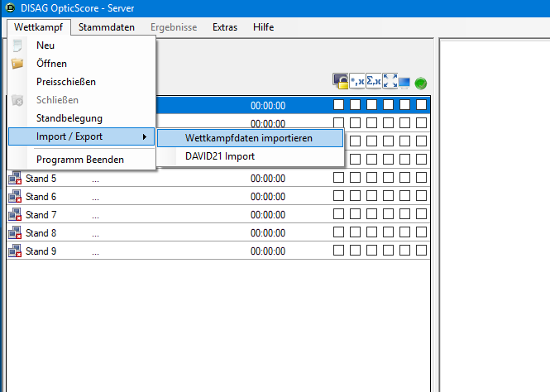
Task: Tick the first checkbox in Stand 5 row
Action: pos(338,178)
